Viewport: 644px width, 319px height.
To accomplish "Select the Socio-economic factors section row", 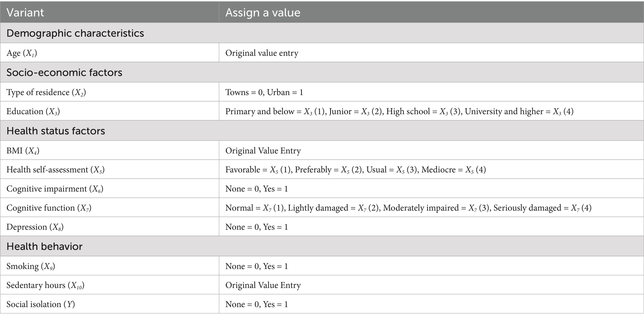I will pos(322,72).
